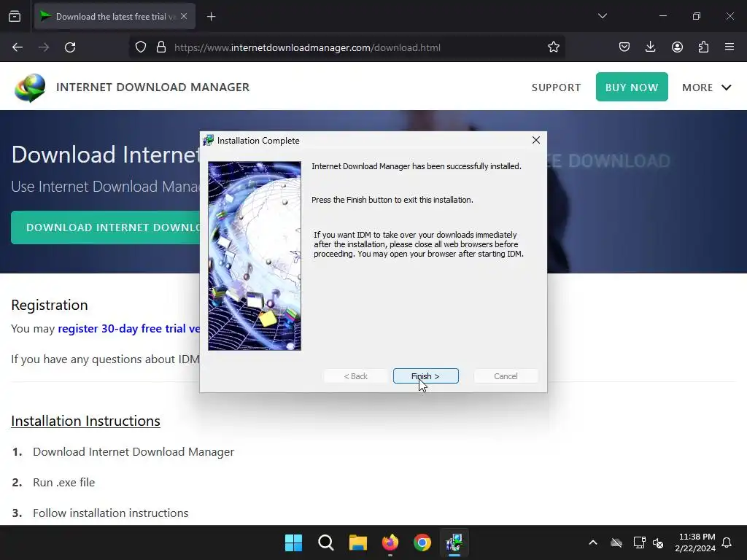The height and width of the screenshot is (560, 747).
Task: Open the Firefox account icon
Action: pyautogui.click(x=677, y=47)
